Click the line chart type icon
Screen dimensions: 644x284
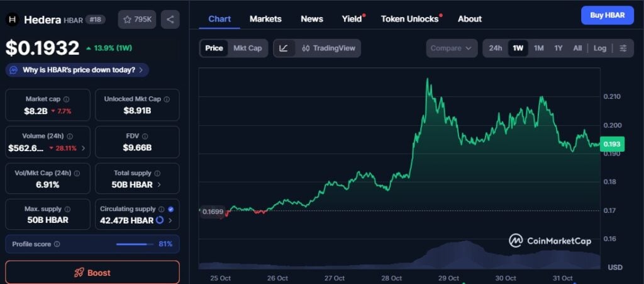pyautogui.click(x=284, y=48)
